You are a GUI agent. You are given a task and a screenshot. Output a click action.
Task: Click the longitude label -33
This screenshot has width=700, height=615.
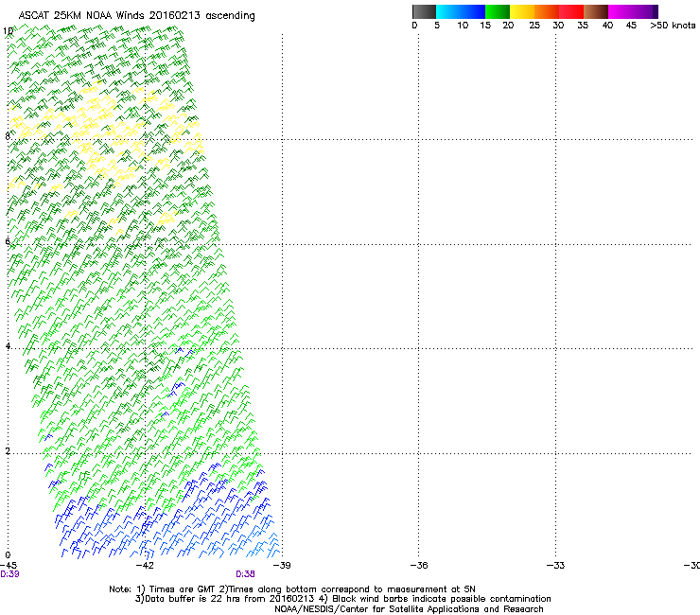click(x=556, y=566)
